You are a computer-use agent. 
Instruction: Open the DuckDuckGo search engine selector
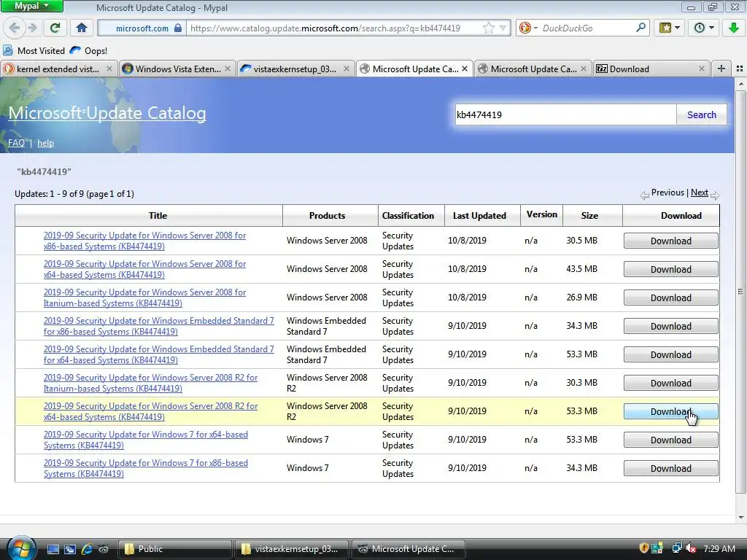528,28
